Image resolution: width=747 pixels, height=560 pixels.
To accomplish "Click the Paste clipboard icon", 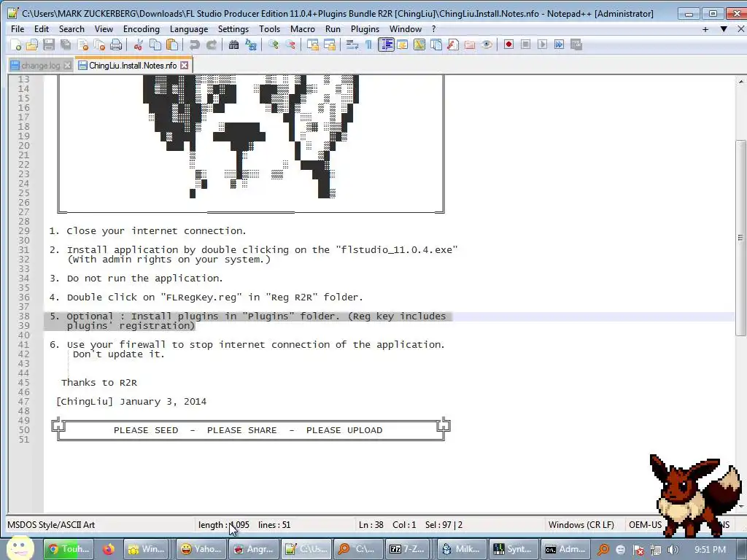I will click(172, 44).
